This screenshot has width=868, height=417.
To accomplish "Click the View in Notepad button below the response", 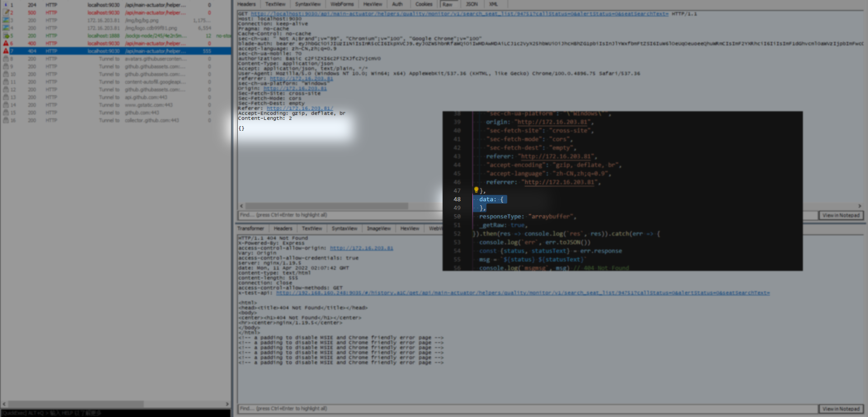I will [841, 408].
